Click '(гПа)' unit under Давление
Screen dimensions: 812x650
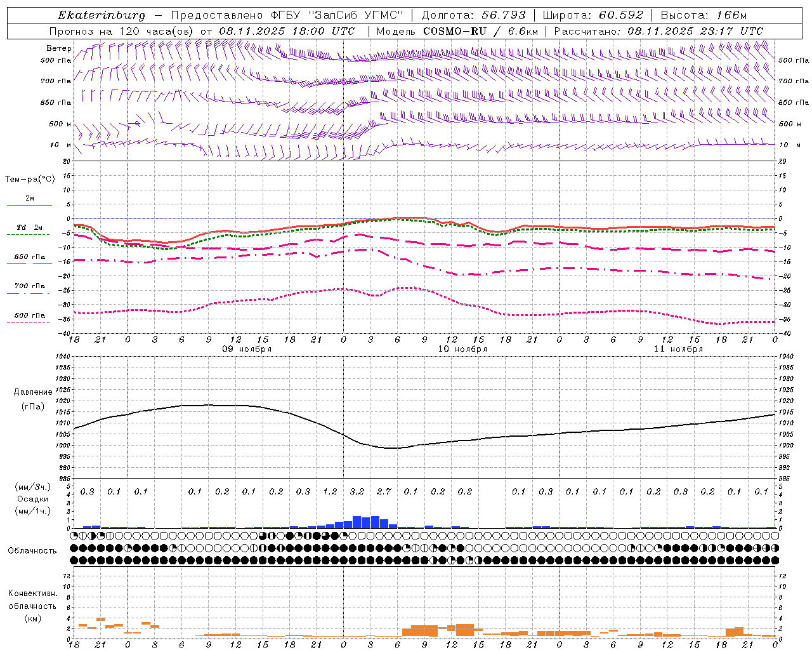coord(33,406)
